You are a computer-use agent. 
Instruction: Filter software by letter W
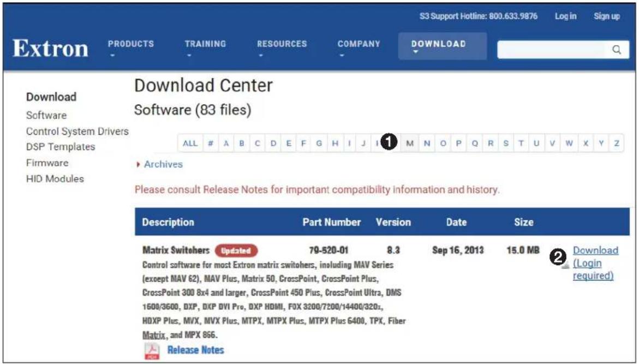click(569, 144)
